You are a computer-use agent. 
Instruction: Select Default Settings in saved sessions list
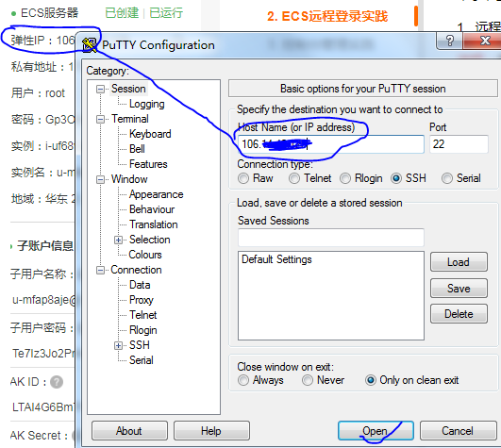point(276,259)
